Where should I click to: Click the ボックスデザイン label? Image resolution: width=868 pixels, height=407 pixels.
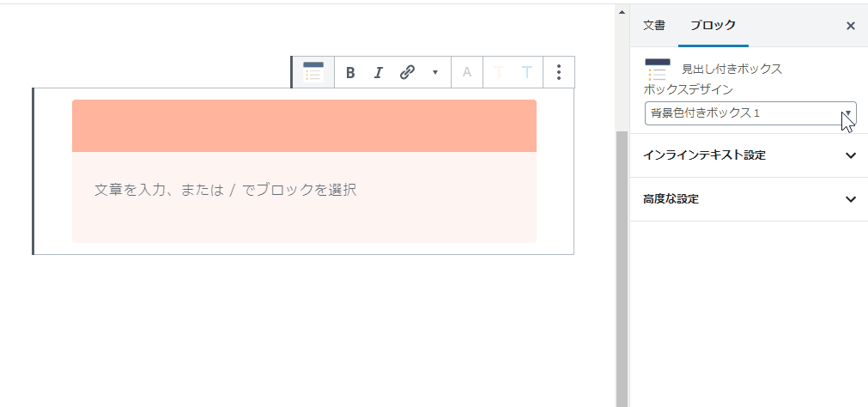pyautogui.click(x=688, y=89)
